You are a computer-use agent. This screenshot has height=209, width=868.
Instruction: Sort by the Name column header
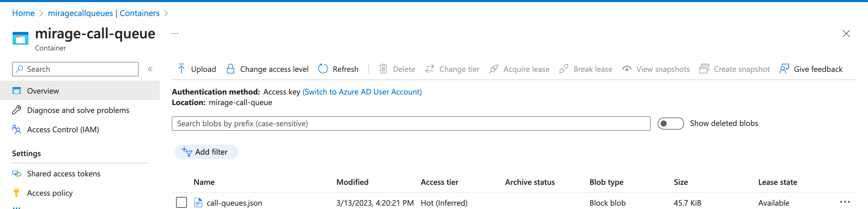204,182
